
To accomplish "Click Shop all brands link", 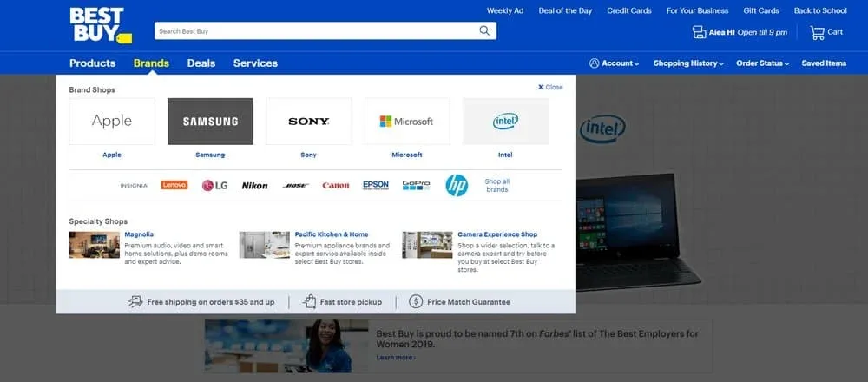I will 497,186.
